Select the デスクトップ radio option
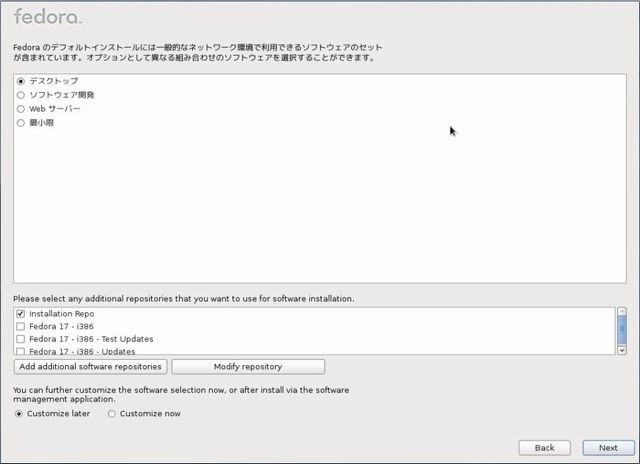The width and height of the screenshot is (640, 464). 21,81
